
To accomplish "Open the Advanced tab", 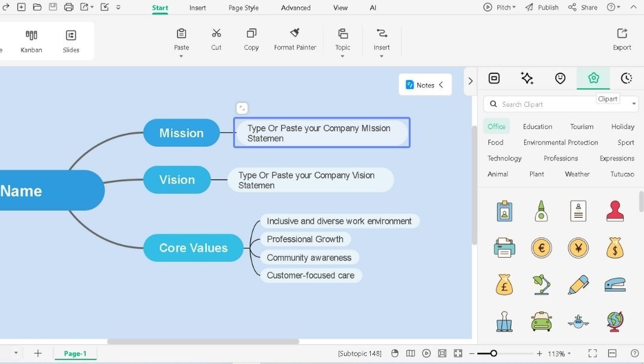I will (x=295, y=8).
